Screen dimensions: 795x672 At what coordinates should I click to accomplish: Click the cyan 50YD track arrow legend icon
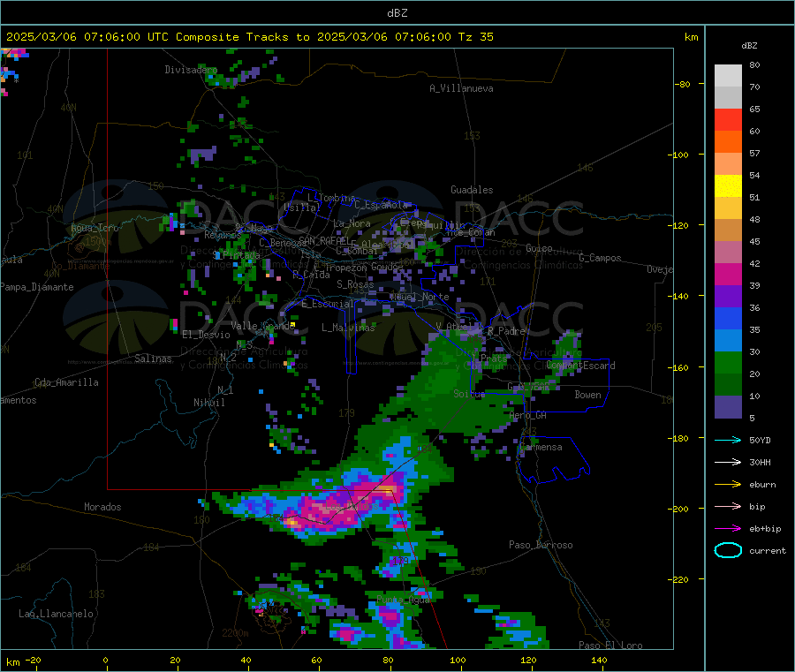(x=728, y=440)
